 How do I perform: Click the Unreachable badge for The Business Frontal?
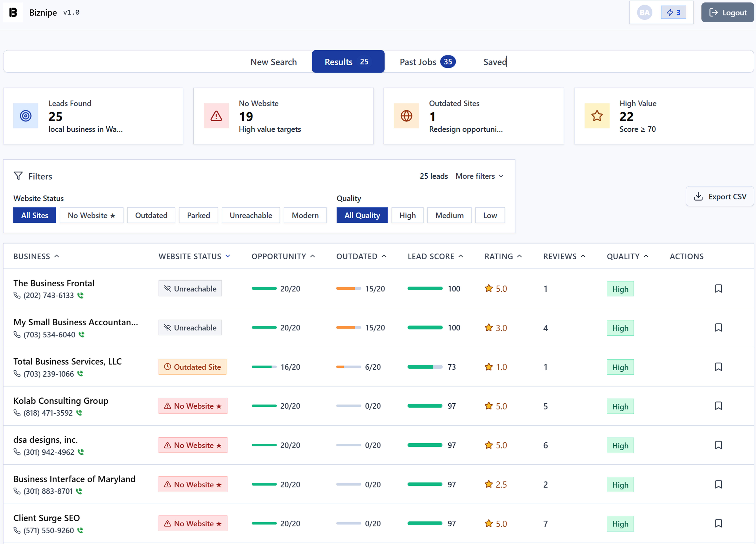190,289
